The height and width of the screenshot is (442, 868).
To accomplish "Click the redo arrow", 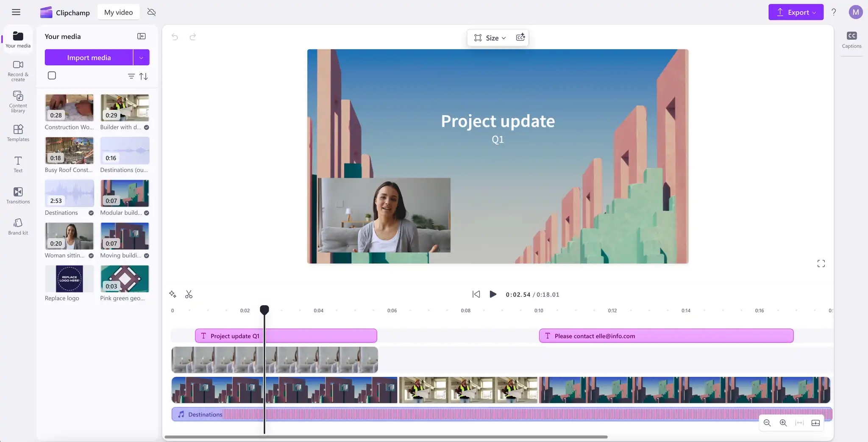I will point(193,37).
